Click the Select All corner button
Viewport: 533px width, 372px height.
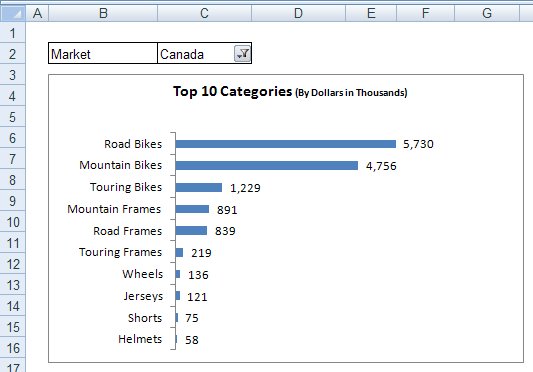point(13,14)
